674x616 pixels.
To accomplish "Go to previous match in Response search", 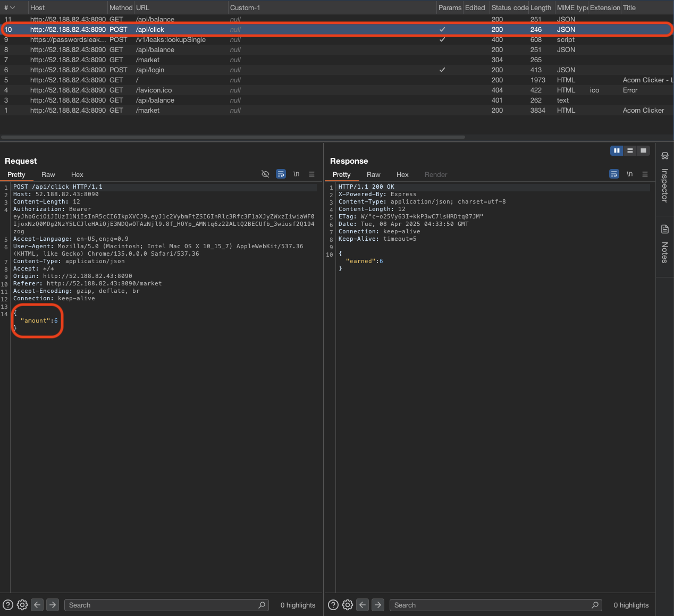I will click(363, 605).
